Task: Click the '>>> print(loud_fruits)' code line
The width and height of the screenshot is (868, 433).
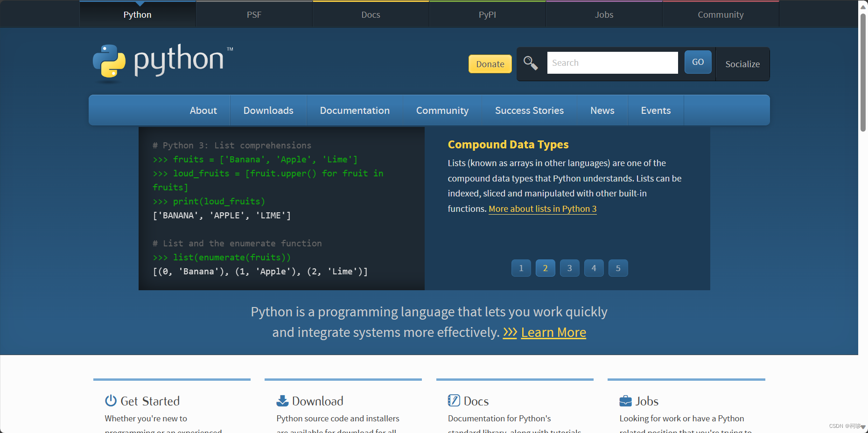Action: [209, 202]
